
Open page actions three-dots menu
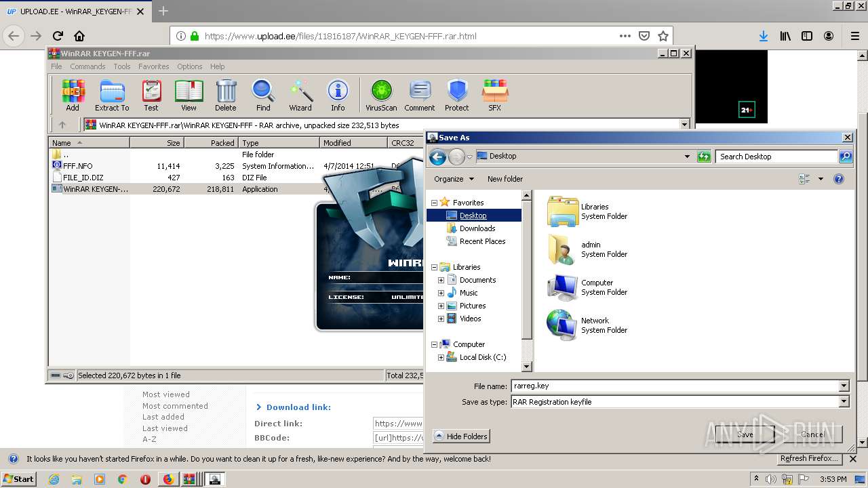(625, 36)
